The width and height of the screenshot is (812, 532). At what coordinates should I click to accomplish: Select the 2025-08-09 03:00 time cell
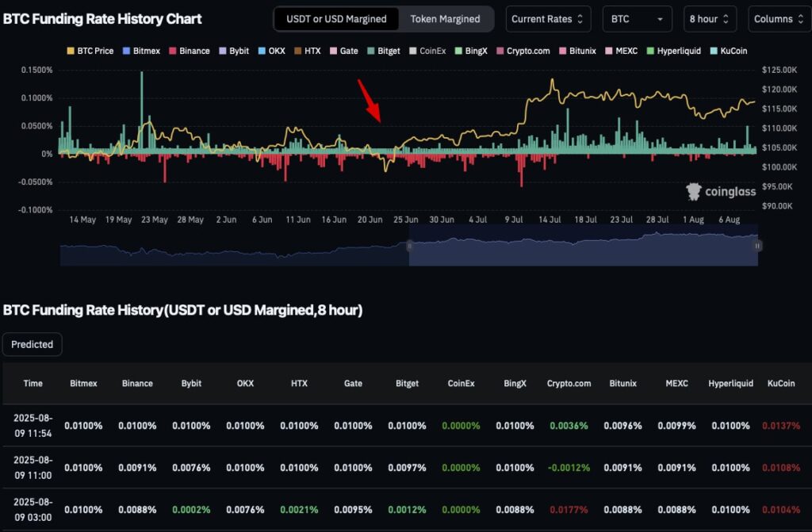coord(33,510)
